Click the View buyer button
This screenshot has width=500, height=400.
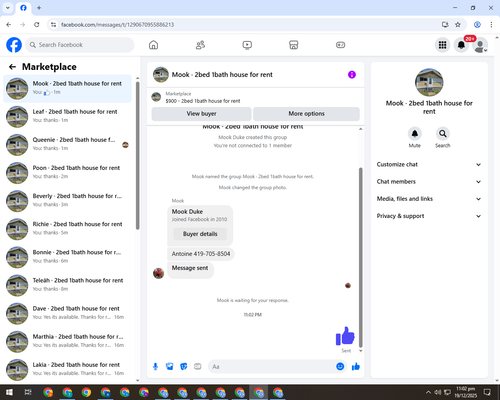(x=201, y=114)
